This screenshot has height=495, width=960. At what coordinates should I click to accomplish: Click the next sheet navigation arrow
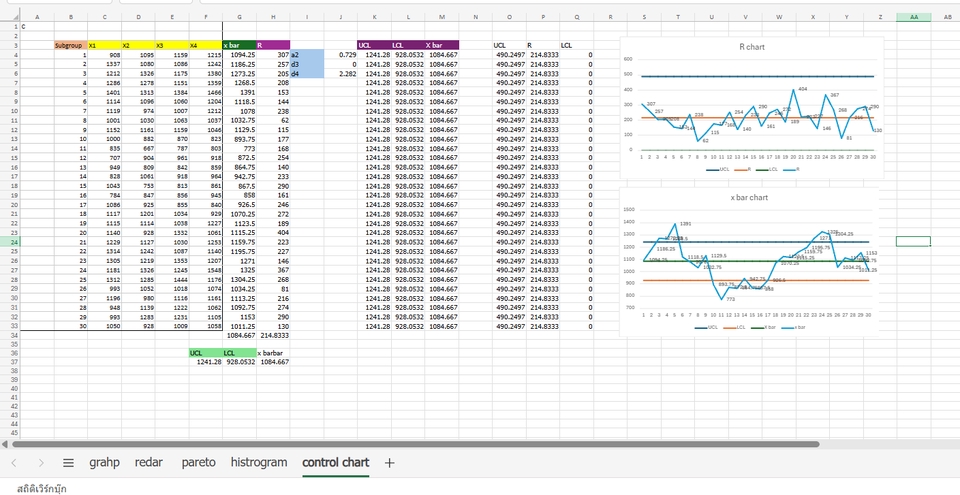pyautogui.click(x=41, y=463)
